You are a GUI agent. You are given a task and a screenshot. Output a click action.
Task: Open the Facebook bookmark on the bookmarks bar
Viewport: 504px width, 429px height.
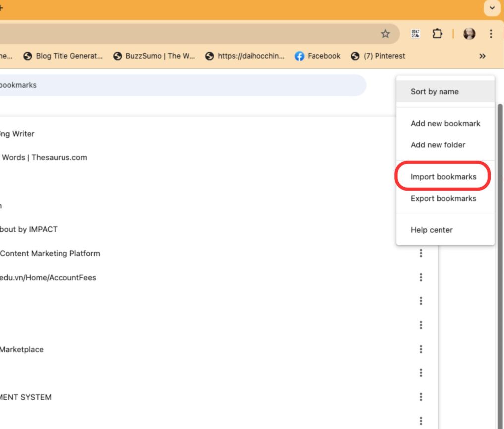point(317,56)
